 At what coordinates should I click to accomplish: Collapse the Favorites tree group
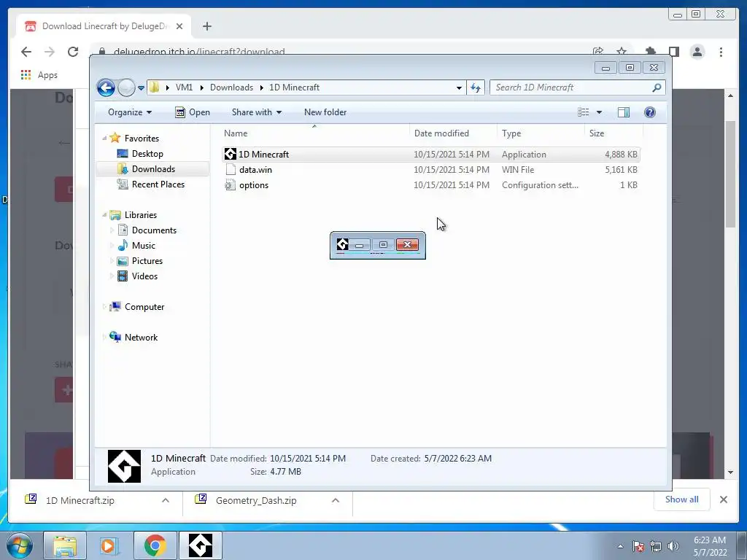click(x=104, y=138)
